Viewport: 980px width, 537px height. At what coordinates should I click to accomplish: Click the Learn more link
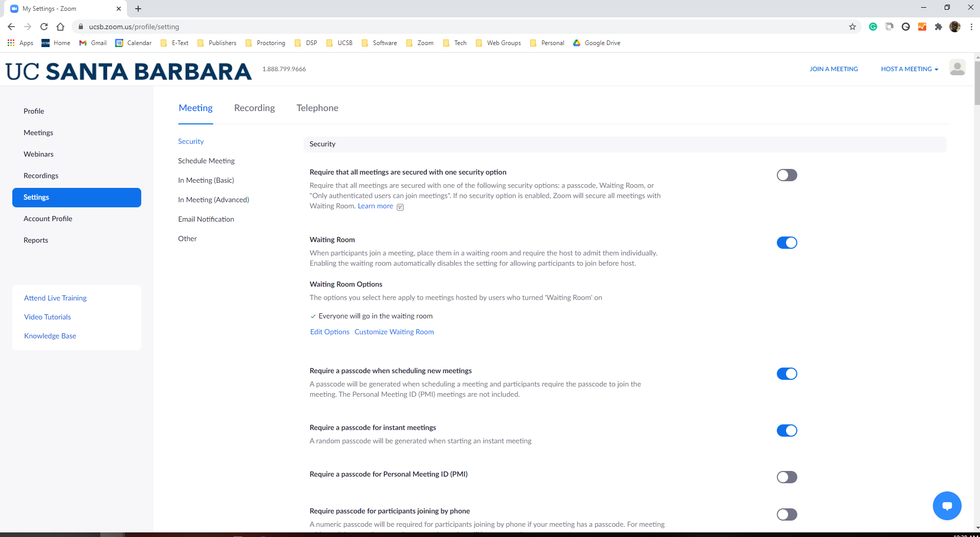(375, 206)
